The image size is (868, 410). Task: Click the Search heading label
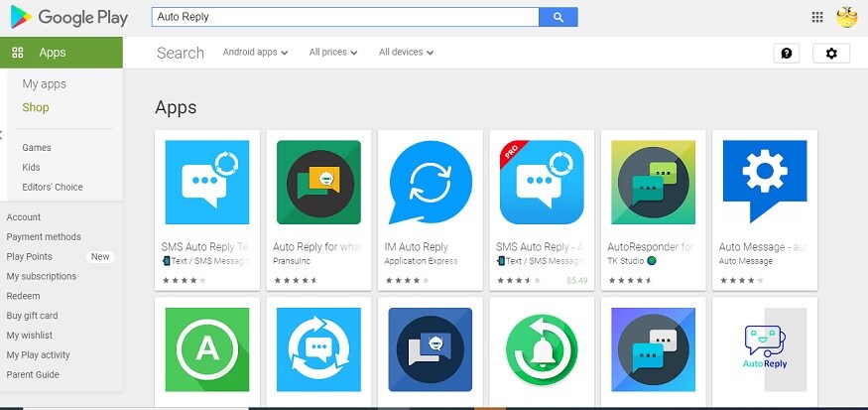click(181, 53)
